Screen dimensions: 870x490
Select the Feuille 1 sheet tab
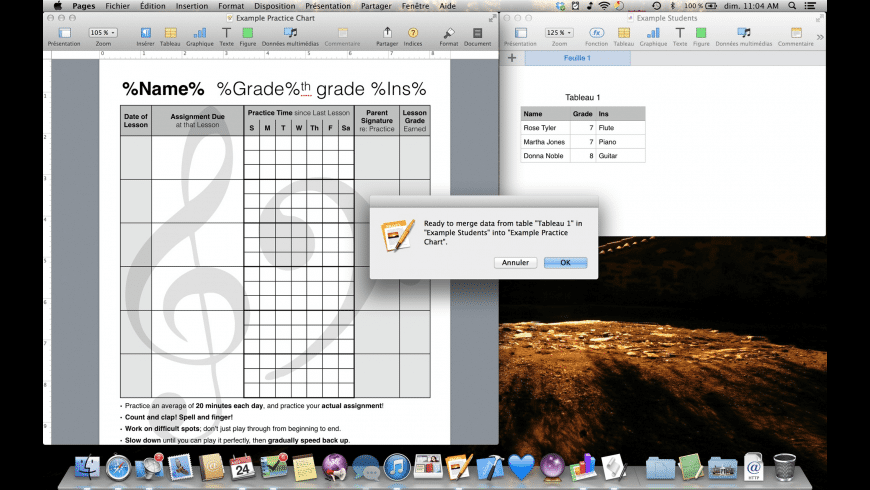(x=577, y=58)
